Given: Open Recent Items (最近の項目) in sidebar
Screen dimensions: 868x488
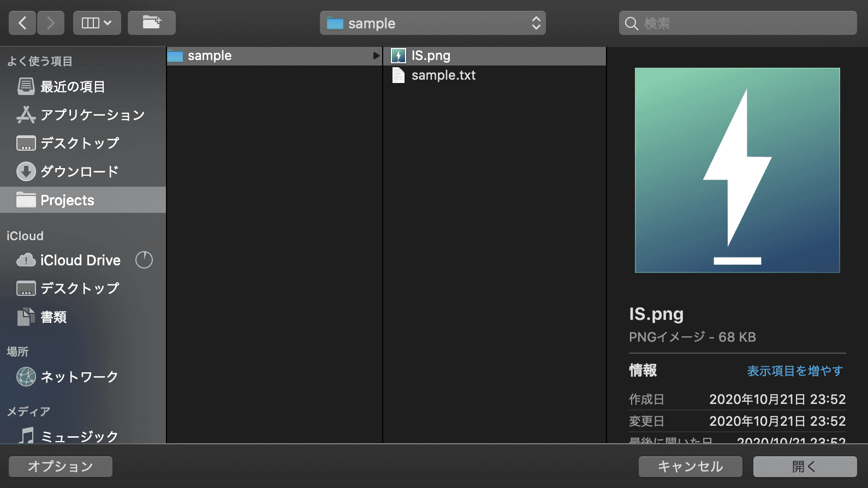Looking at the screenshot, I should click(72, 87).
